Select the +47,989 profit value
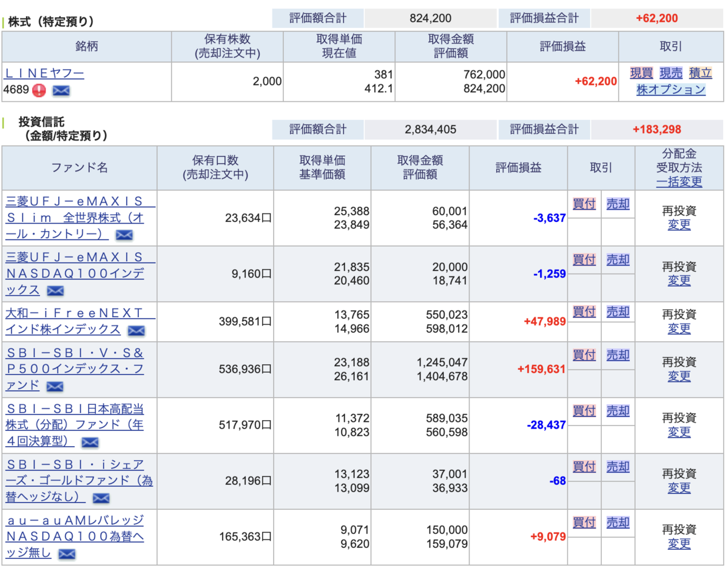Viewport: 728px width, 568px height. click(x=544, y=321)
